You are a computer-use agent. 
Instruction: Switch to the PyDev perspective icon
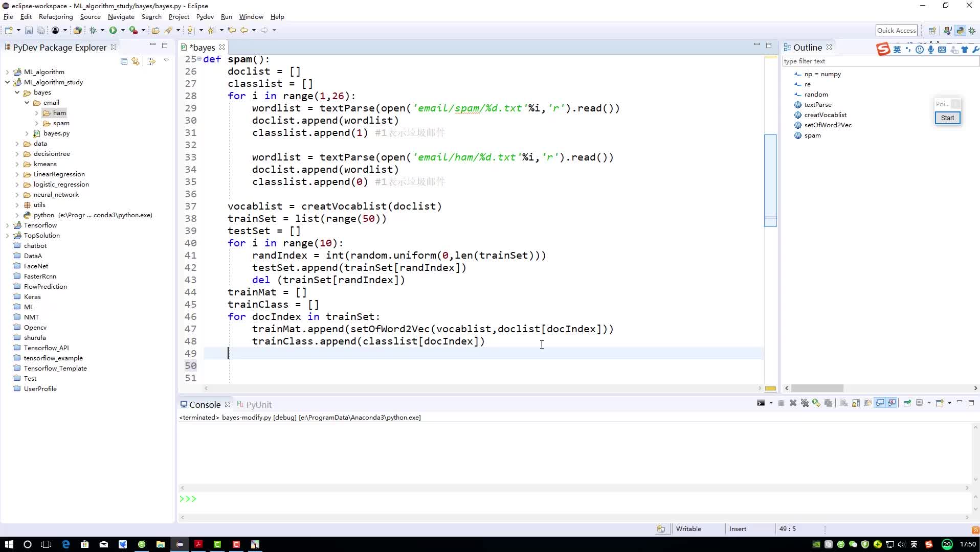pyautogui.click(x=960, y=31)
